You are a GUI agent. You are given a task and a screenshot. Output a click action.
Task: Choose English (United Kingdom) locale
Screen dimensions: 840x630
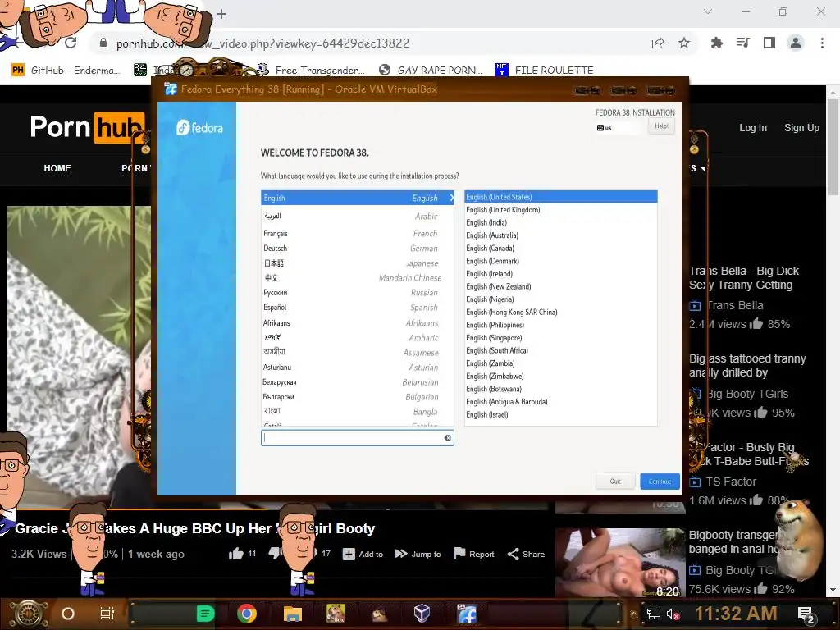click(561, 210)
